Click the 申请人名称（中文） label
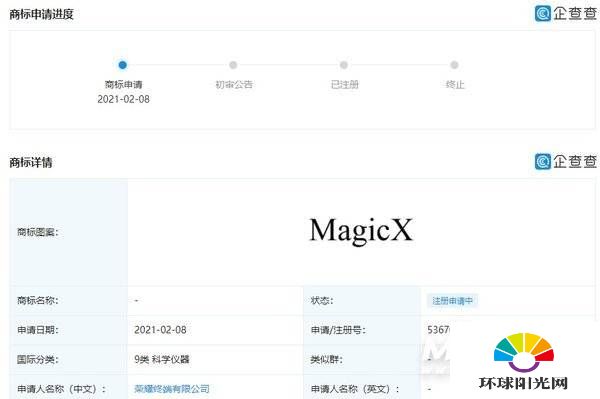 pos(62,389)
